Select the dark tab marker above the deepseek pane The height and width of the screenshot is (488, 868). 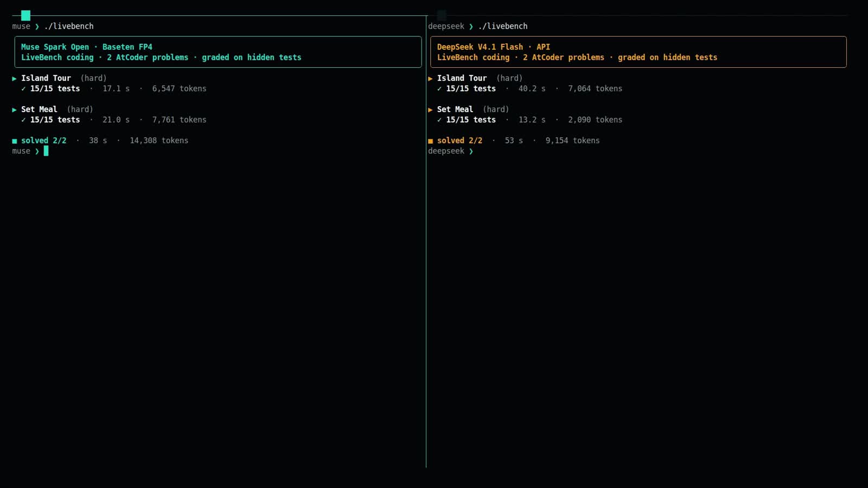[x=442, y=15]
